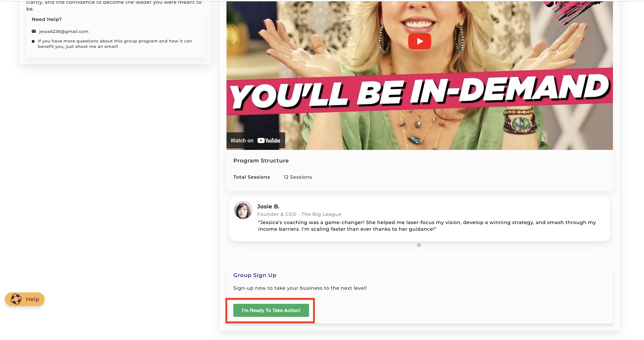This screenshot has height=340, width=644.
Task: Click the lifebuoy icon in Help
Action: pos(16,299)
